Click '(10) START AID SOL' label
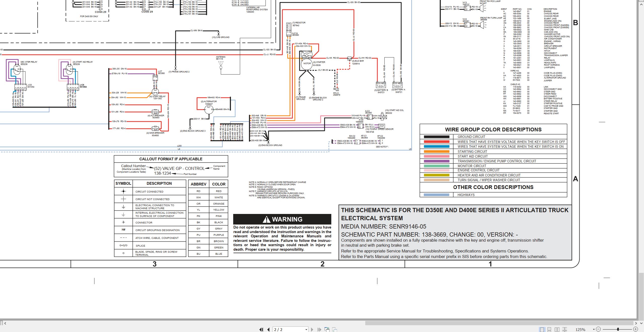 pos(394,110)
